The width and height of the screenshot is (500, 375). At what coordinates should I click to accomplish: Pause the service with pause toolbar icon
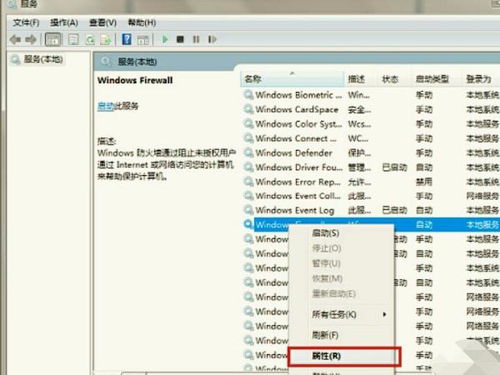(x=196, y=40)
